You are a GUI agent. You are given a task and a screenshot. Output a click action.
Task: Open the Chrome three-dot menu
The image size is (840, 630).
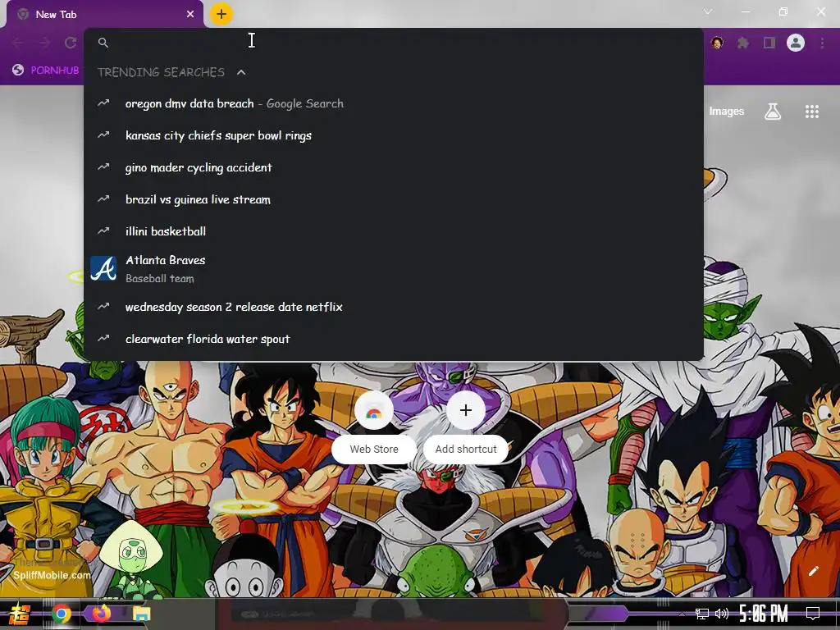822,43
